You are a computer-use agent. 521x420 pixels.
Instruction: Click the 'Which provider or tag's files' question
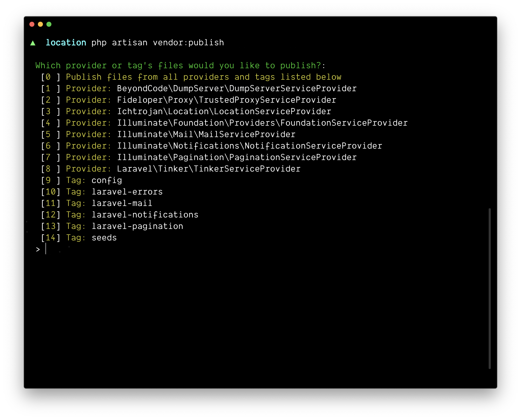point(180,65)
